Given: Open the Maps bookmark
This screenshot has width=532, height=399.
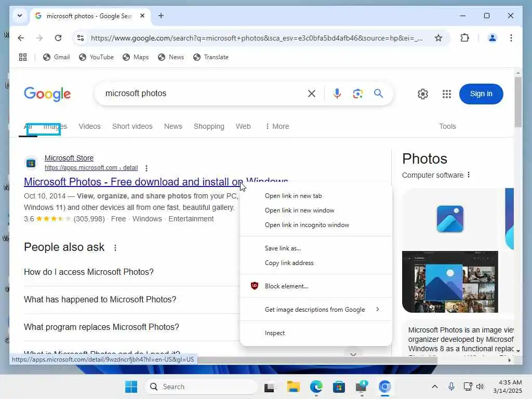Looking at the screenshot, I should coord(136,57).
